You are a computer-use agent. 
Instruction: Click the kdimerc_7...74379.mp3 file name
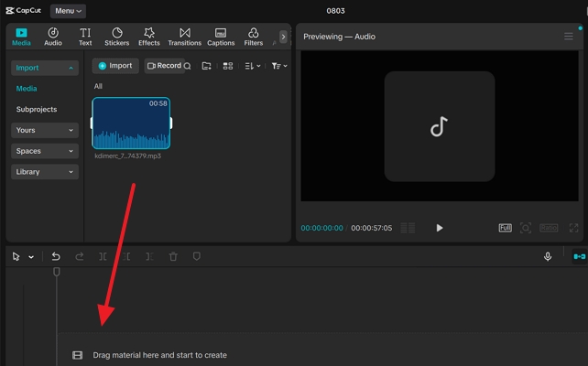tap(128, 156)
